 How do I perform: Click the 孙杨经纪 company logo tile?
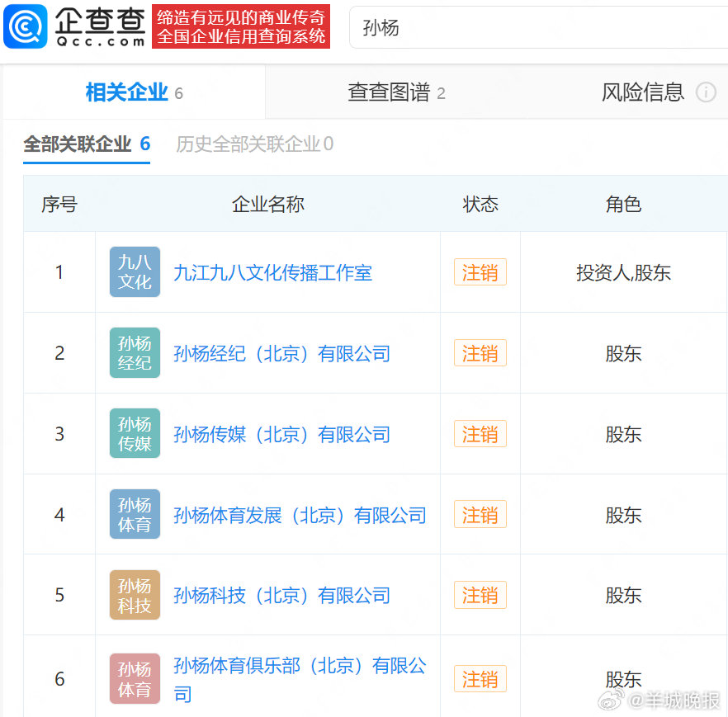coord(135,352)
